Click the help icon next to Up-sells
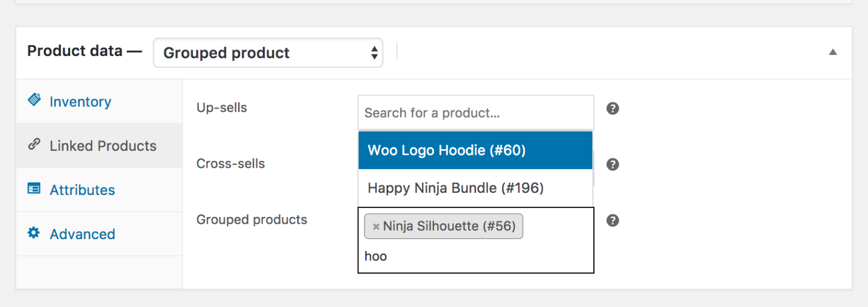Viewport: 868px width, 307px height. pos(613,109)
